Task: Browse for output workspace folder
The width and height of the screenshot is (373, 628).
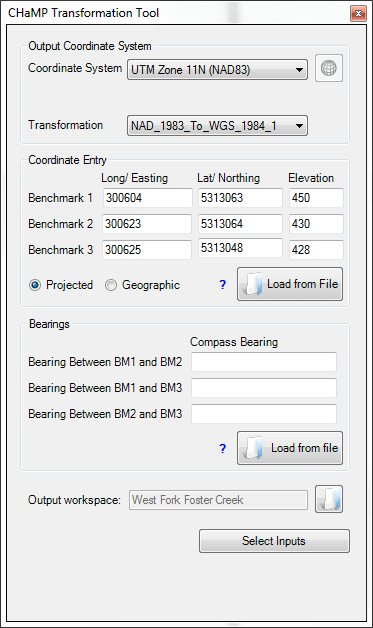Action: [329, 499]
